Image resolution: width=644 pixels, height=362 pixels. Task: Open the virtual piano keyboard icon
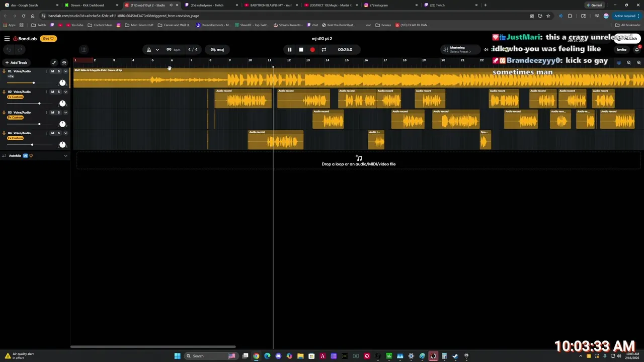click(x=84, y=49)
